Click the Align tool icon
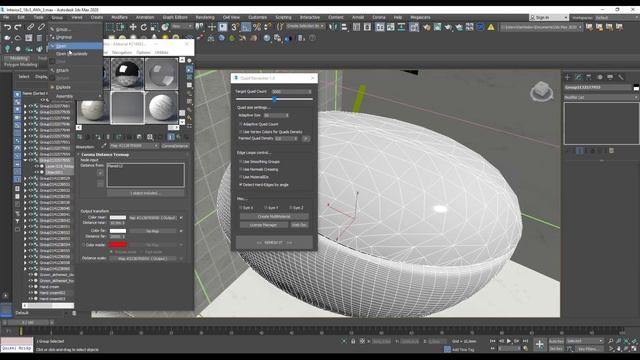 tap(344, 27)
